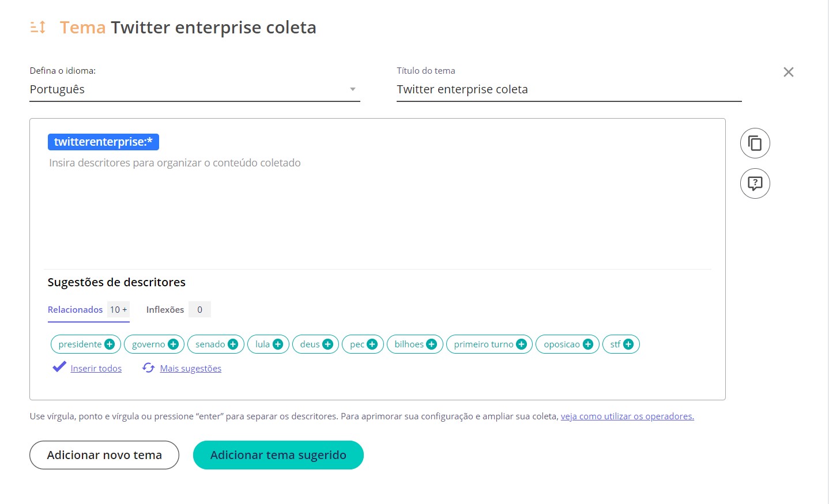Add the 'pec' suggestion plus icon

pos(372,344)
